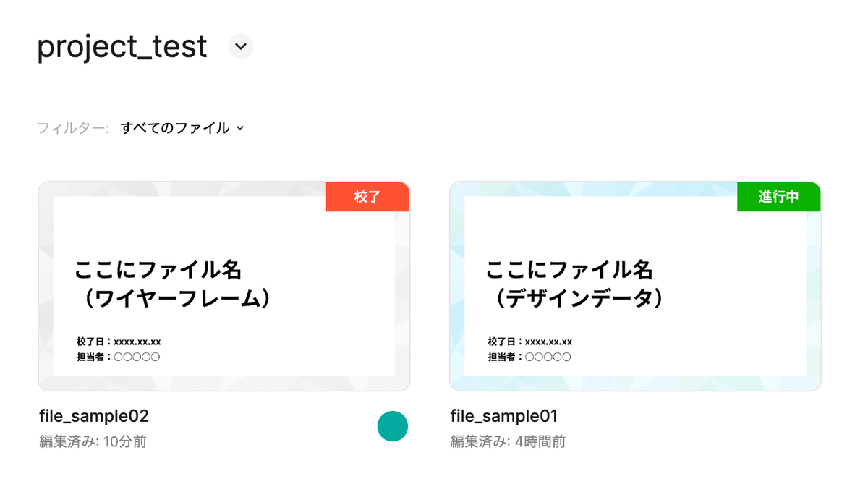This screenshot has width=868, height=500.
Task: Click the 編集済み: 10分前 timestamp
Action: 93,441
